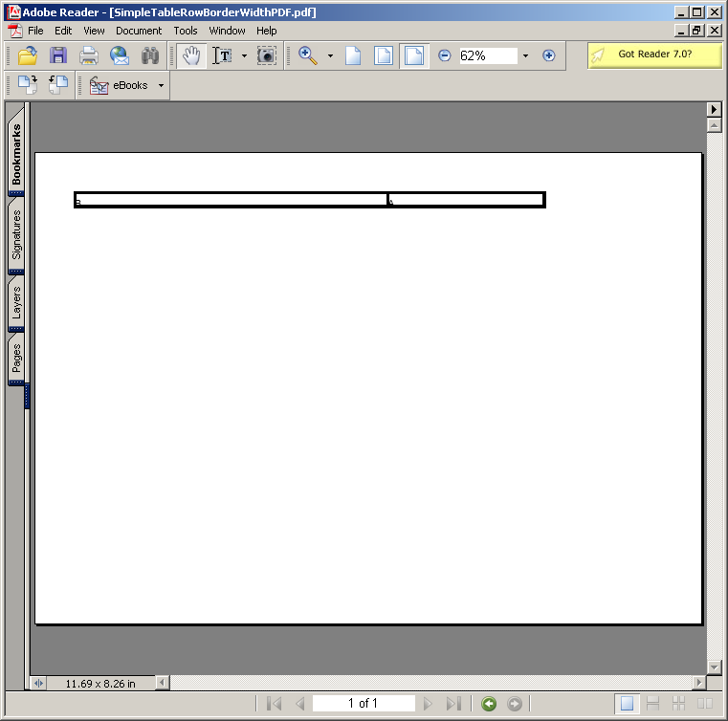Click vertical scrollbar down arrow
Image resolution: width=728 pixels, height=721 pixels.
coord(714,667)
